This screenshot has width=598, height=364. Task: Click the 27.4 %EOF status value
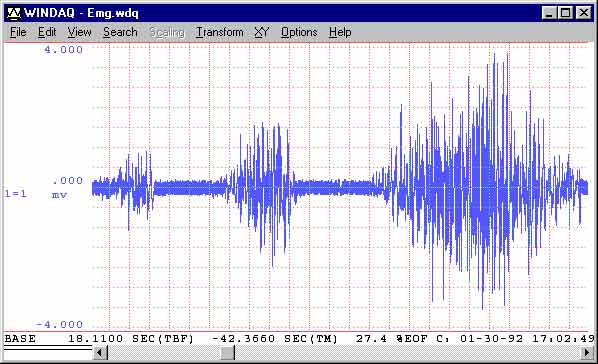point(392,339)
